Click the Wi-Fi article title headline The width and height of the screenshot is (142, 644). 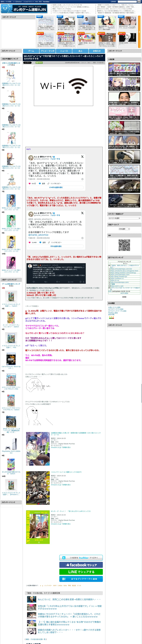pos(64,58)
